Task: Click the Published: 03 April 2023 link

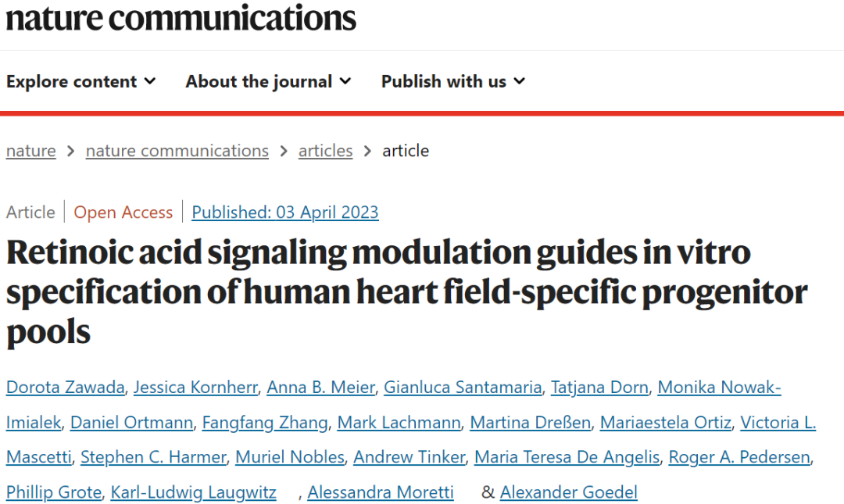Action: [285, 212]
